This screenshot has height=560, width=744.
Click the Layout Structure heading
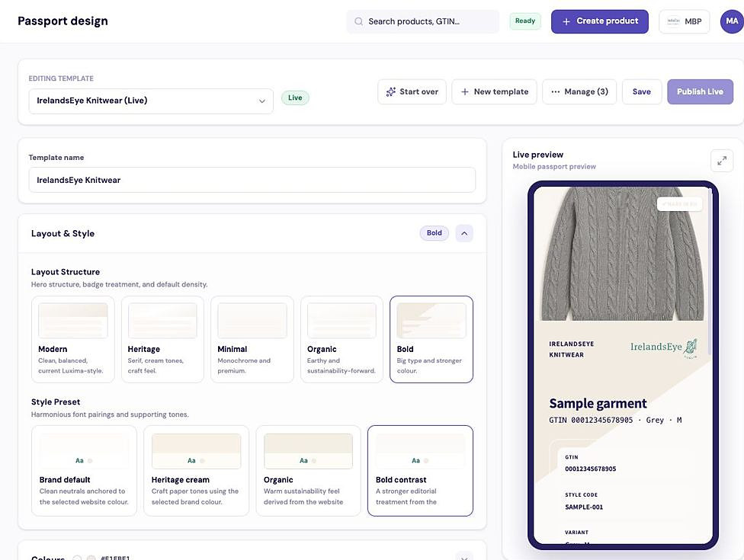point(66,272)
